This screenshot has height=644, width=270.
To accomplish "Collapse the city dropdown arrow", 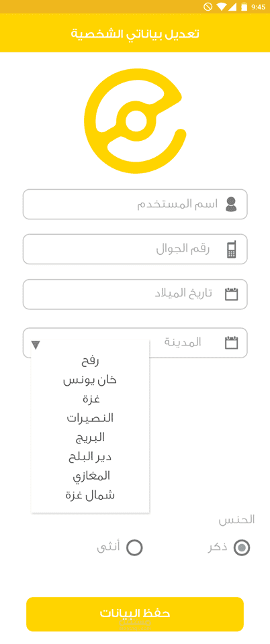I will [x=36, y=345].
